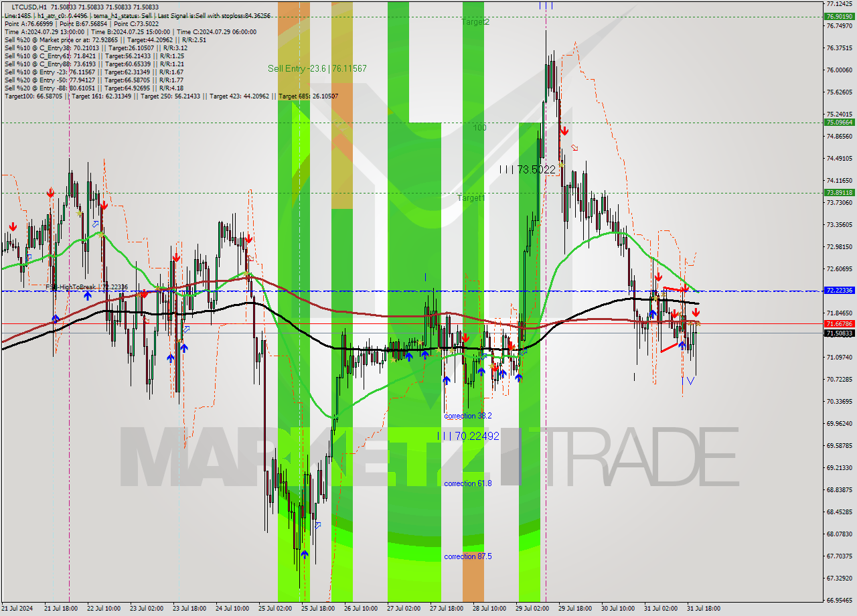Click the 67.70375 price axis label

coord(840,556)
